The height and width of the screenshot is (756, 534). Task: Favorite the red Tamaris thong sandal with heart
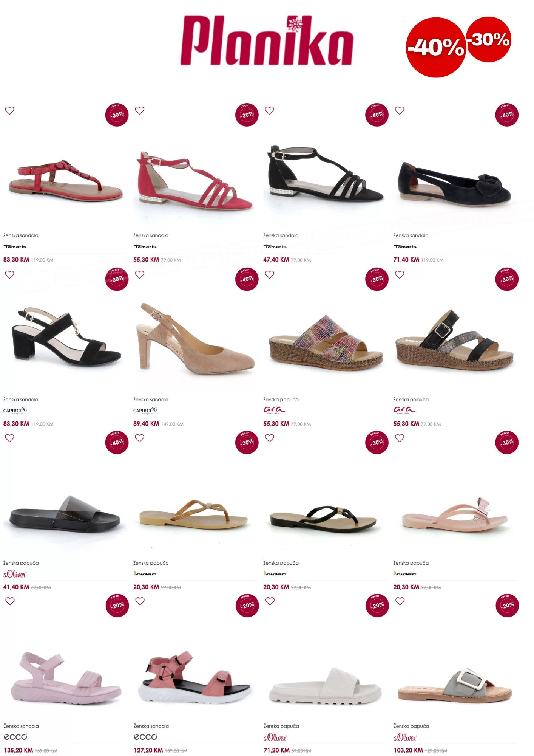(x=9, y=110)
